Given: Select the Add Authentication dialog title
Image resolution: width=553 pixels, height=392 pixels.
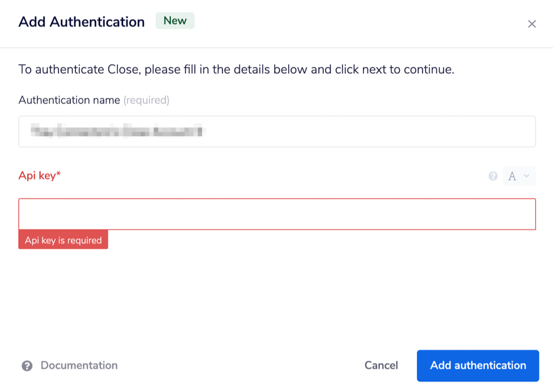Looking at the screenshot, I should pos(81,22).
